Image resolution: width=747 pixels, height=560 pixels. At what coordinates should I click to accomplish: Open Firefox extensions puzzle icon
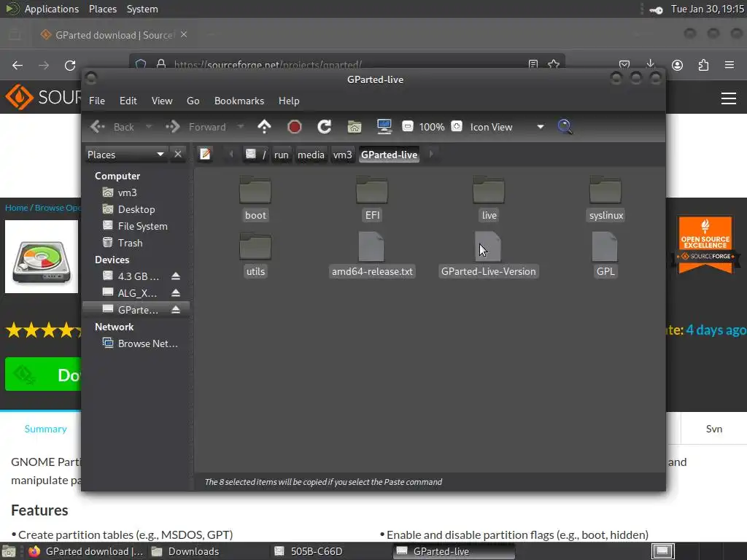click(x=703, y=65)
